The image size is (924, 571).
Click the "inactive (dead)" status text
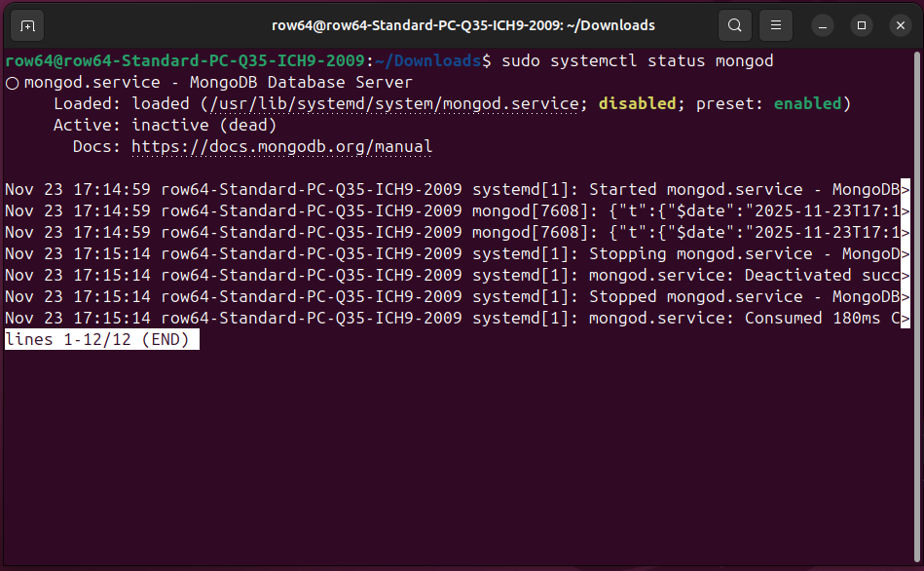[203, 126]
